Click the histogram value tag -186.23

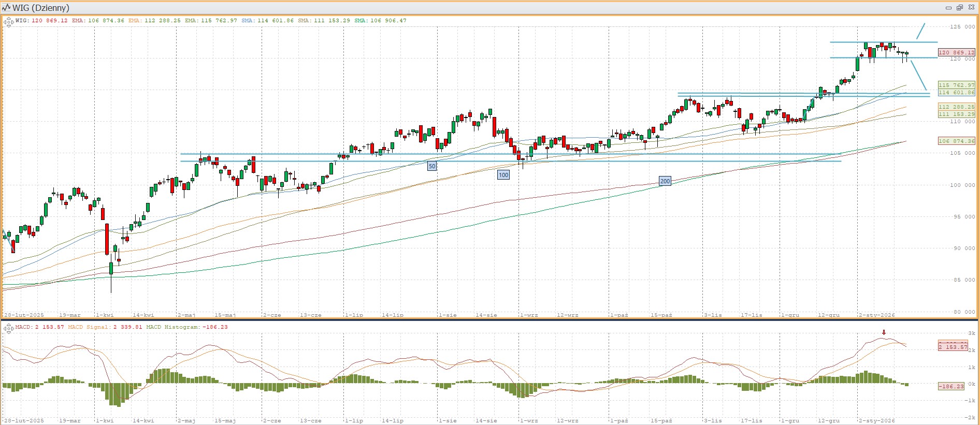952,386
